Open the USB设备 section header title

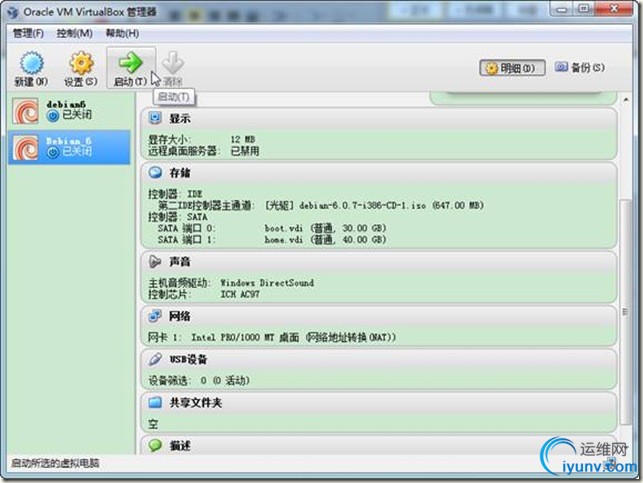click(188, 360)
